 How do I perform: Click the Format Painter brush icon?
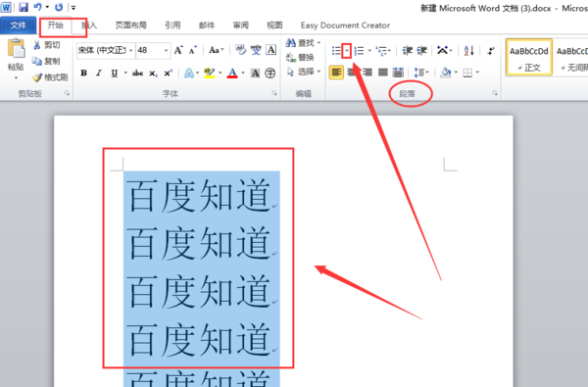[x=37, y=77]
